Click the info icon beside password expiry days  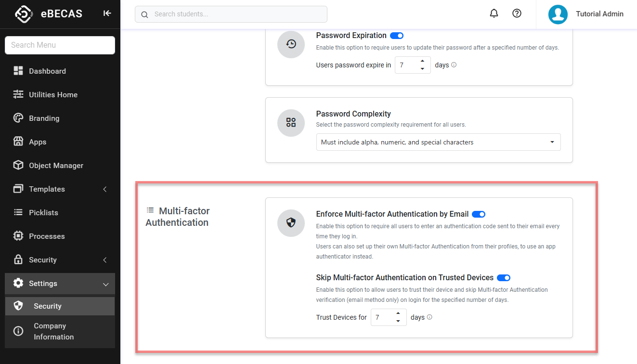(454, 65)
